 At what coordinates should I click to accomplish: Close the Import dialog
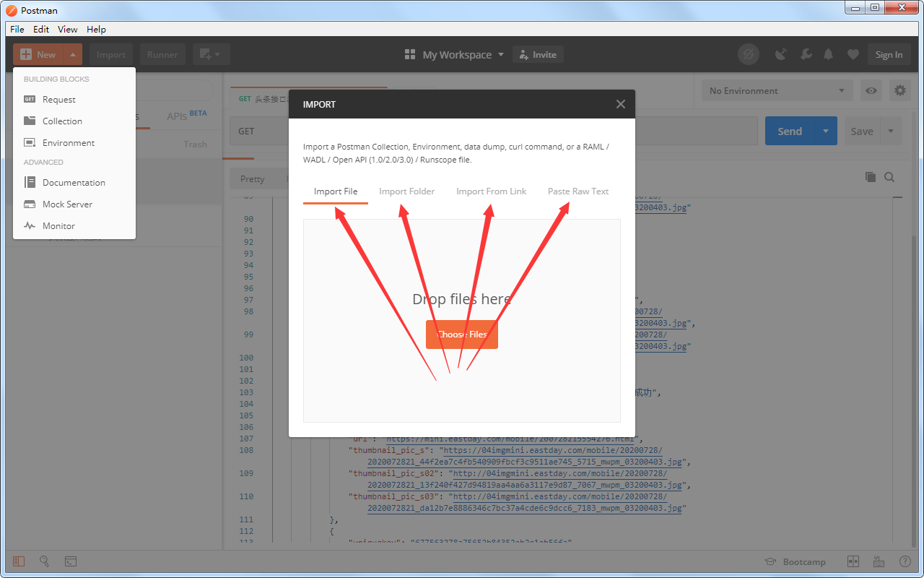click(x=621, y=104)
